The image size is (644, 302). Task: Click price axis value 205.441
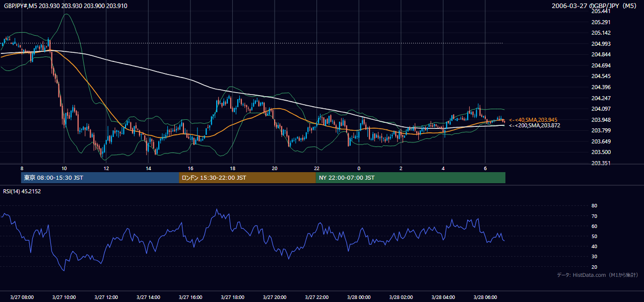600,11
